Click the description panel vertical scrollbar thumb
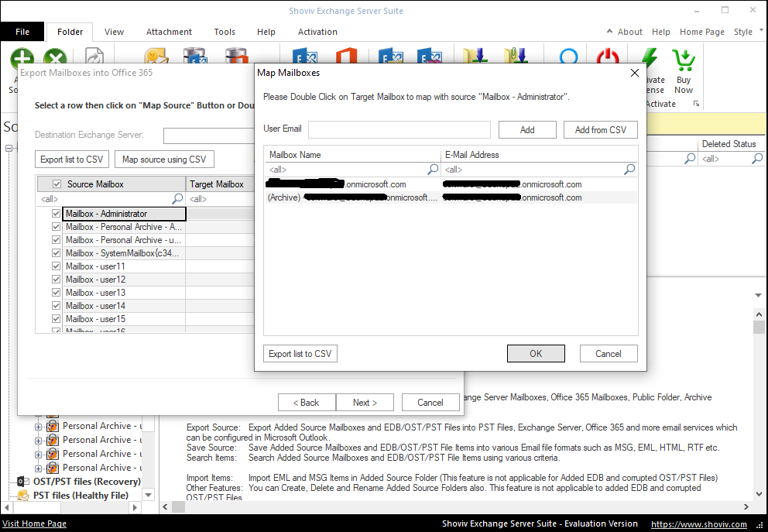Image resolution: width=768 pixels, height=532 pixels. 759,327
